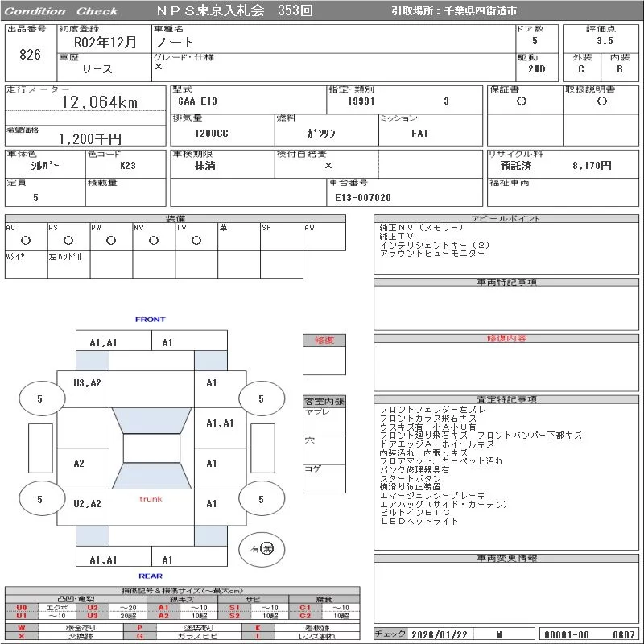Click the front-left tire circle in the diagram

click(x=39, y=398)
